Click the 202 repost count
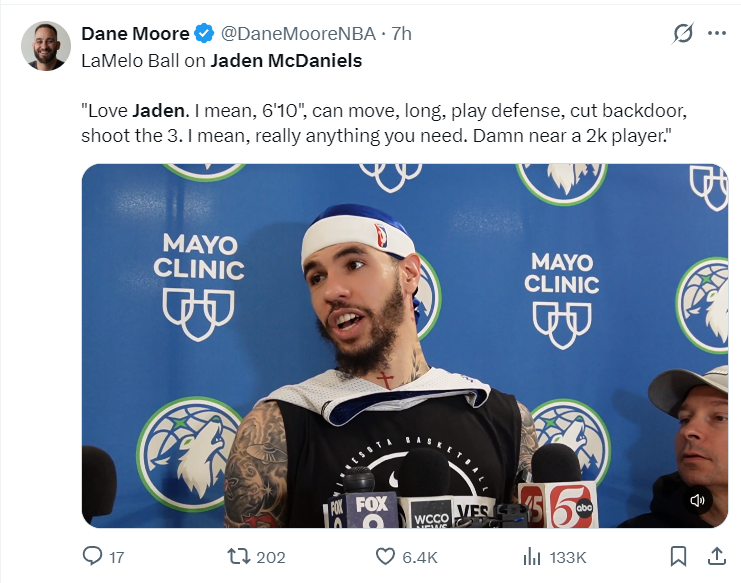 (271, 557)
